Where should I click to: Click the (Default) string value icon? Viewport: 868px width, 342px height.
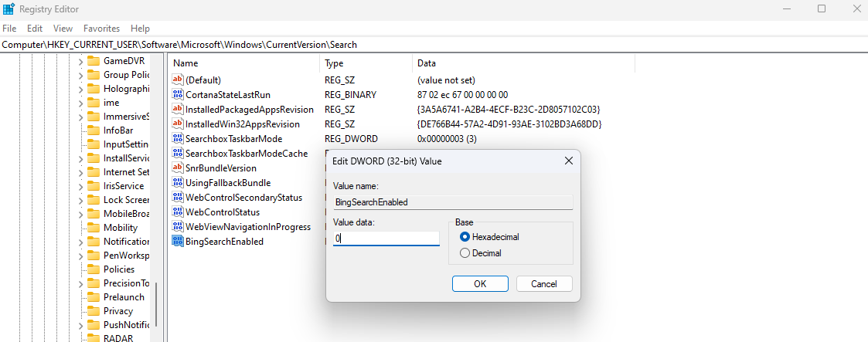point(177,80)
